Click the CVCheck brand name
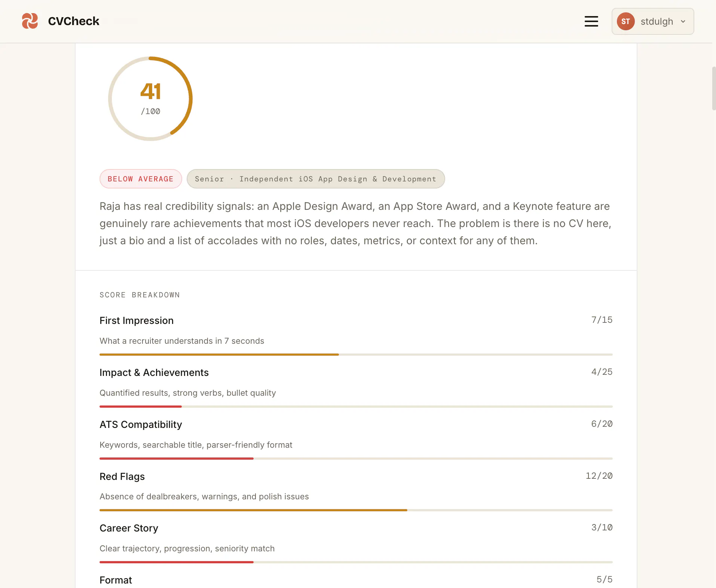 tap(74, 21)
